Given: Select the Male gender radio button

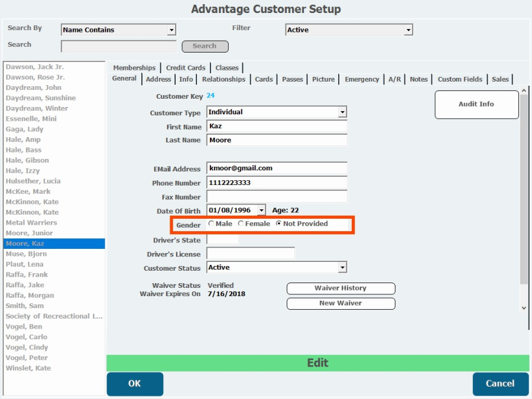Looking at the screenshot, I should (x=212, y=224).
